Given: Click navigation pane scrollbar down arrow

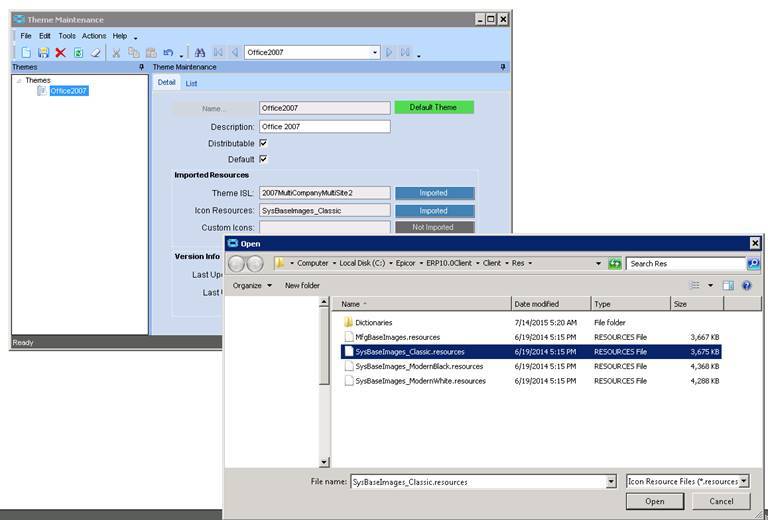Looking at the screenshot, I should click(x=324, y=462).
